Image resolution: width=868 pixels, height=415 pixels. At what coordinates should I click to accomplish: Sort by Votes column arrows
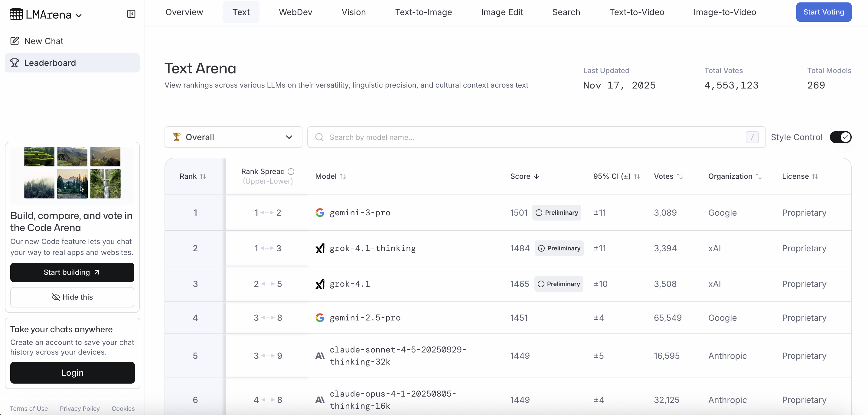coord(680,176)
